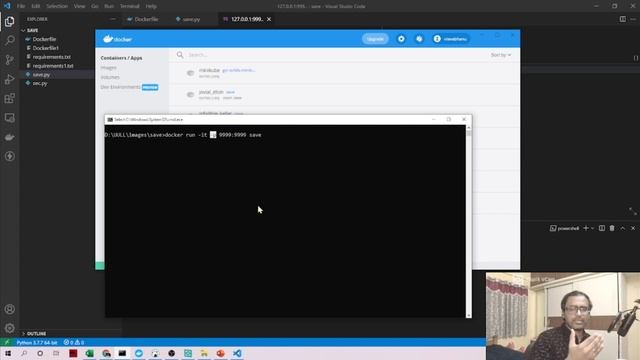Open the View menu in VS Code

point(79,6)
